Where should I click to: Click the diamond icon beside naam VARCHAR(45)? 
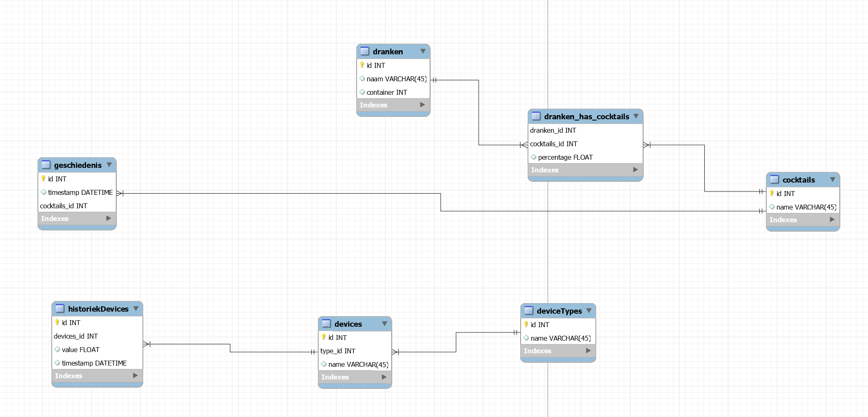(x=362, y=78)
